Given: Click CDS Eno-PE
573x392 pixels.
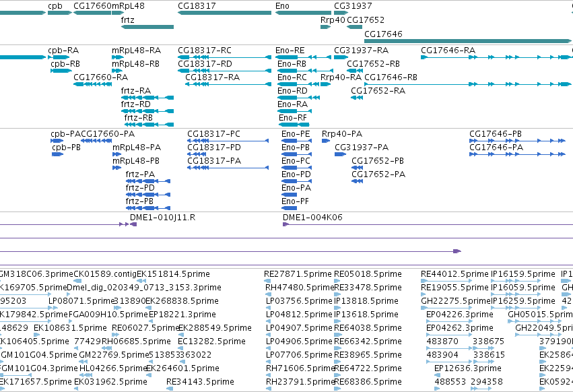Looking at the screenshot, I should click(297, 141).
